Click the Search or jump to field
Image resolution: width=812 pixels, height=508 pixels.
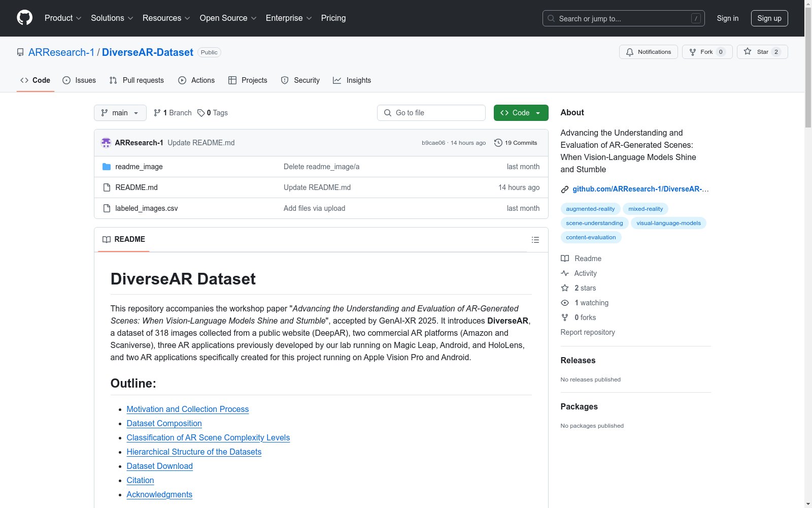click(x=624, y=18)
